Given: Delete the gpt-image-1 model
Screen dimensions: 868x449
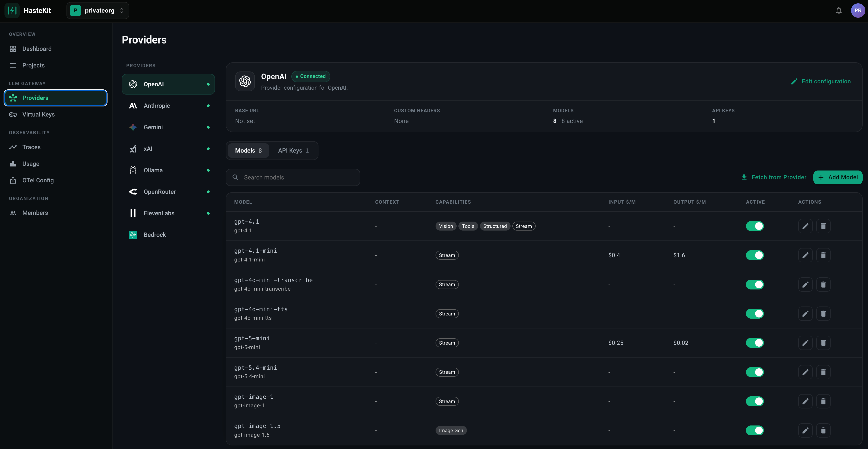Looking at the screenshot, I should [x=823, y=401].
